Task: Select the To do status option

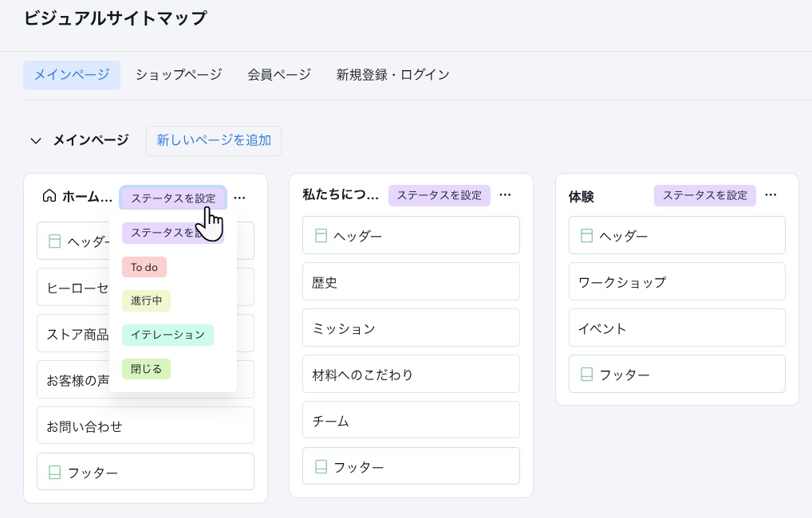Action: click(x=144, y=267)
